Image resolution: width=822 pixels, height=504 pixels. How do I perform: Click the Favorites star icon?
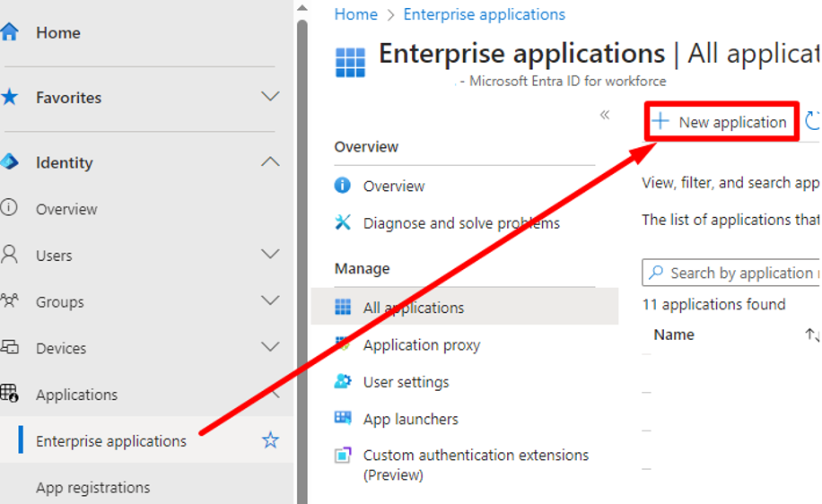click(x=10, y=97)
